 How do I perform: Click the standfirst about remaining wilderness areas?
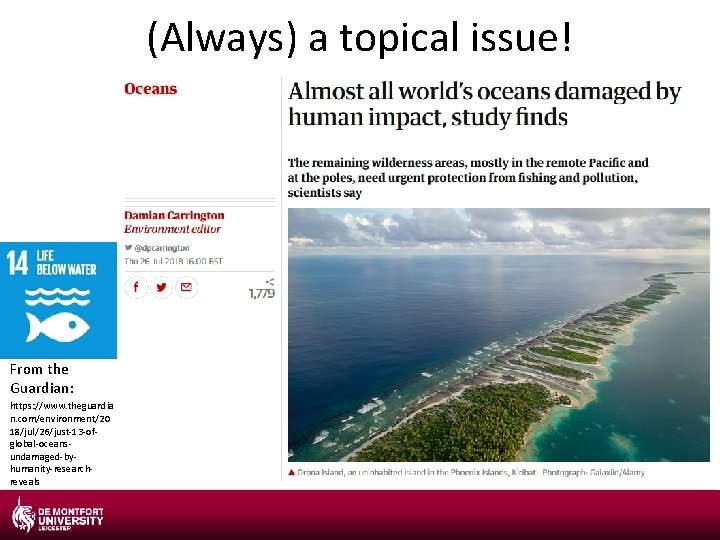pyautogui.click(x=468, y=178)
